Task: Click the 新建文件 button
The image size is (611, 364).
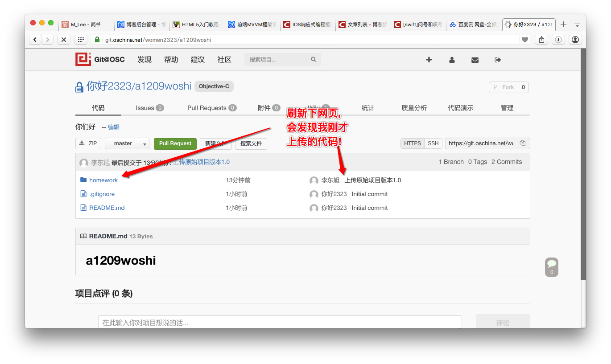Action: [x=216, y=143]
